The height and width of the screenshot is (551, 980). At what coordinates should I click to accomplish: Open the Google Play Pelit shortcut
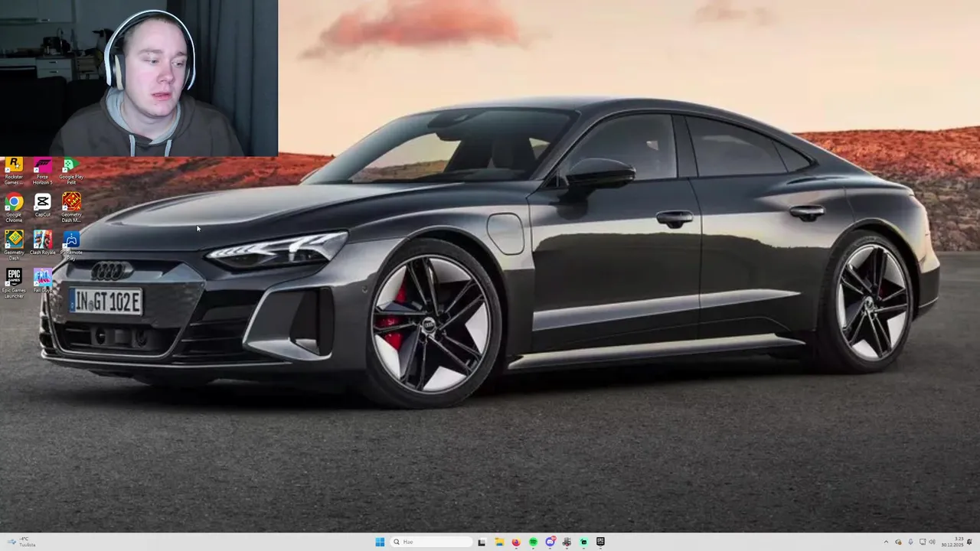pos(71,171)
